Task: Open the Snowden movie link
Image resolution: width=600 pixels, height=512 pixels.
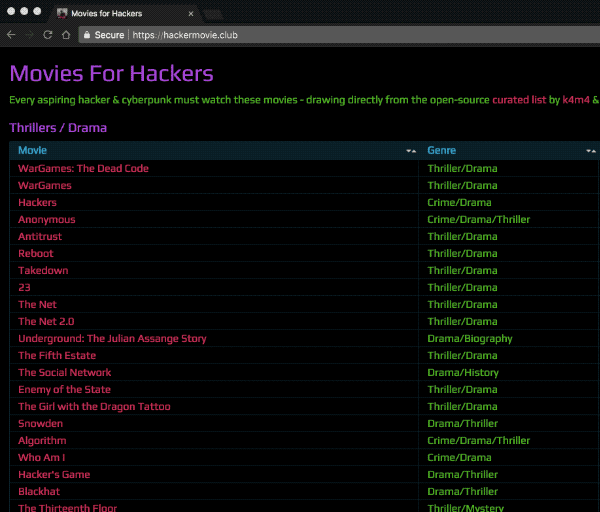Action: tap(41, 424)
